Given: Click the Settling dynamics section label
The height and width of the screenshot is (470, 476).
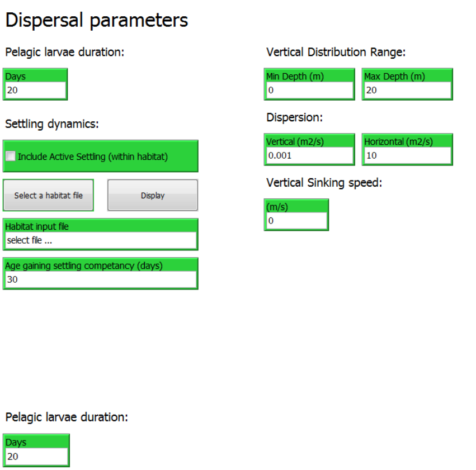Looking at the screenshot, I should pyautogui.click(x=52, y=124).
